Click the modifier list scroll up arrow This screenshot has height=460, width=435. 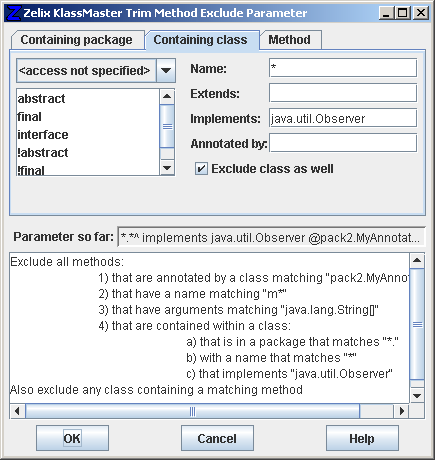(x=167, y=97)
